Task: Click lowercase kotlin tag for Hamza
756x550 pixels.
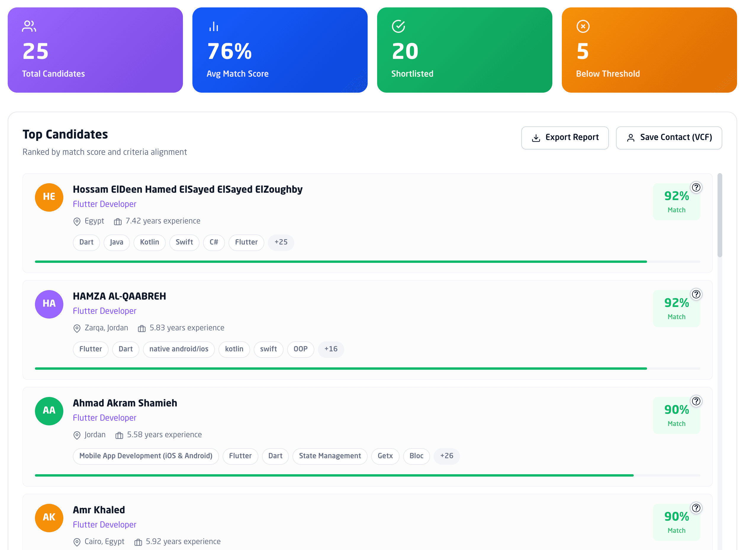Action: pos(234,349)
